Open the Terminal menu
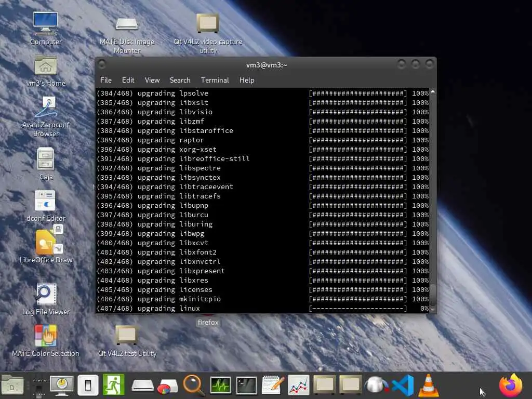Image resolution: width=532 pixels, height=399 pixels. [x=215, y=80]
